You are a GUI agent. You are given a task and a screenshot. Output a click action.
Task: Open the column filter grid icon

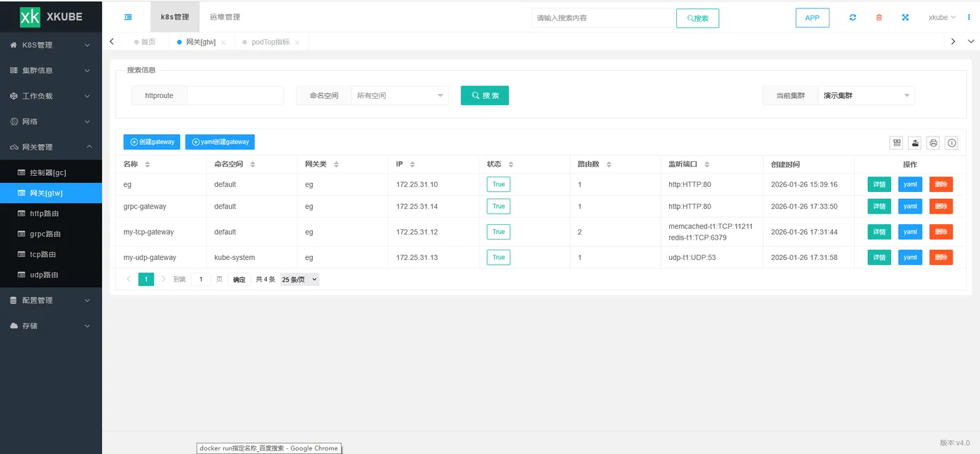pos(897,143)
